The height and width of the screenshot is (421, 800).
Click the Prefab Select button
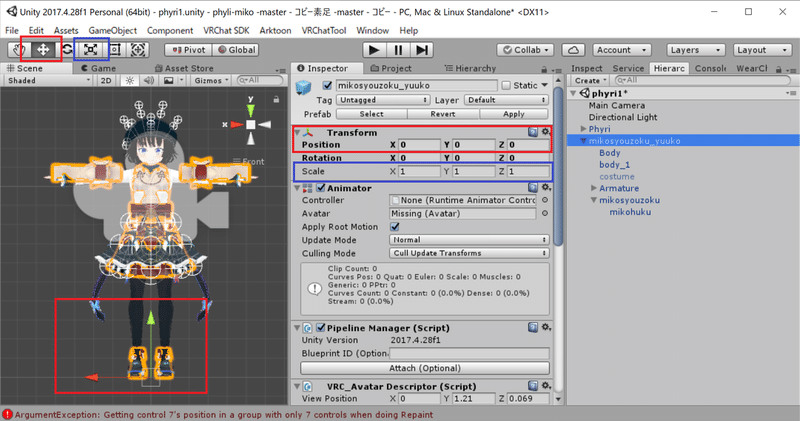click(371, 114)
